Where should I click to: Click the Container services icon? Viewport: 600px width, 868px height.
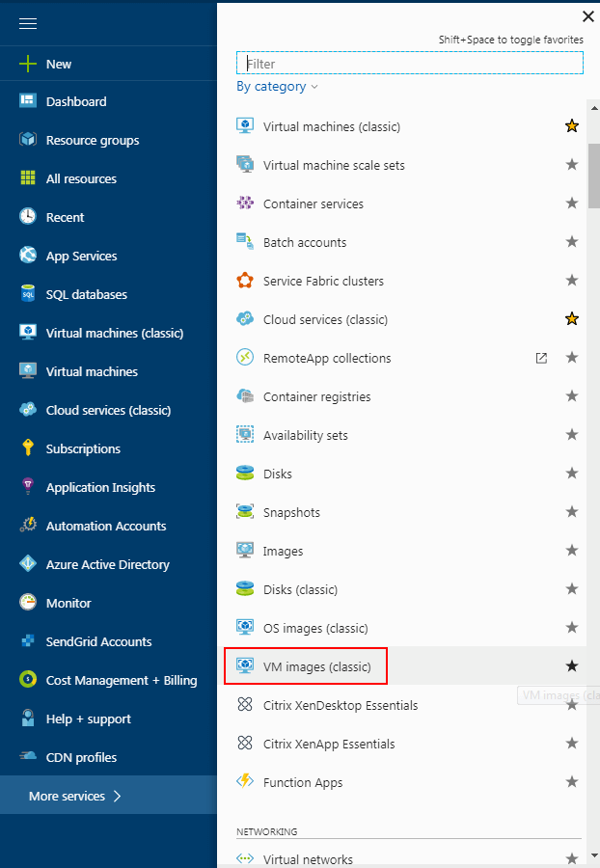pos(245,203)
